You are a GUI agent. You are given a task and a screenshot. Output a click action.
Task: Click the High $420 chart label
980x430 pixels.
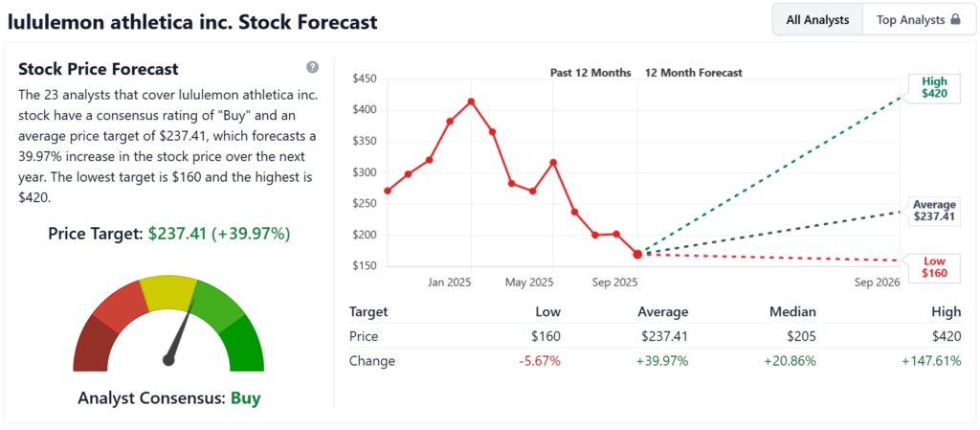[934, 87]
